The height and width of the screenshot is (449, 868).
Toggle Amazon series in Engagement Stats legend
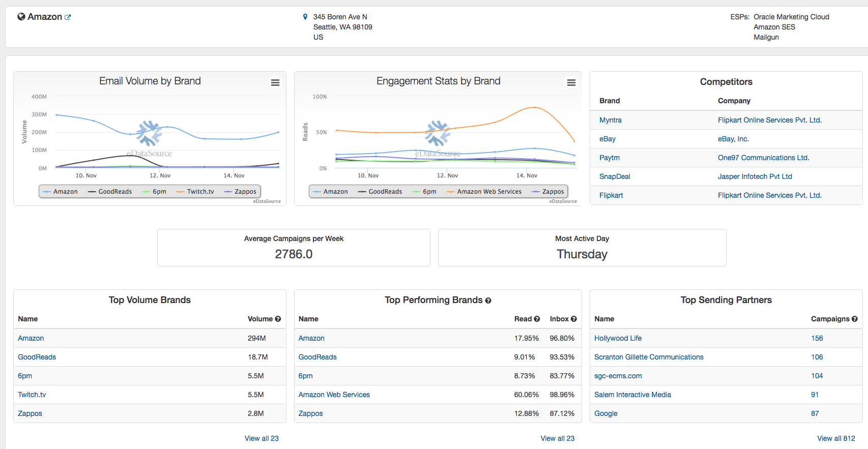point(331,192)
